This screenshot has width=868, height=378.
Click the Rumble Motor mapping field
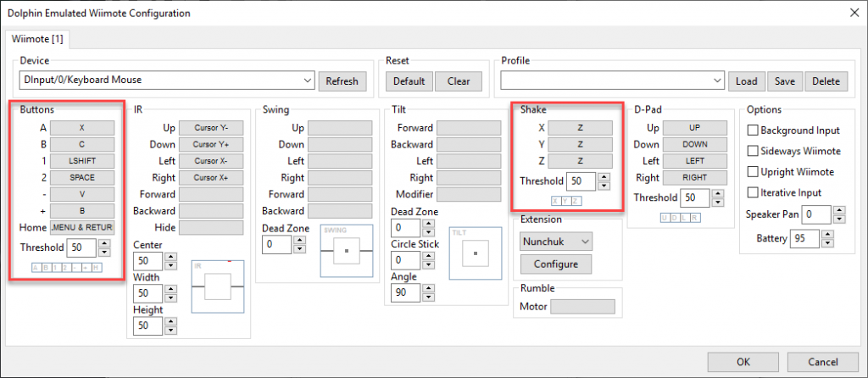click(x=582, y=306)
